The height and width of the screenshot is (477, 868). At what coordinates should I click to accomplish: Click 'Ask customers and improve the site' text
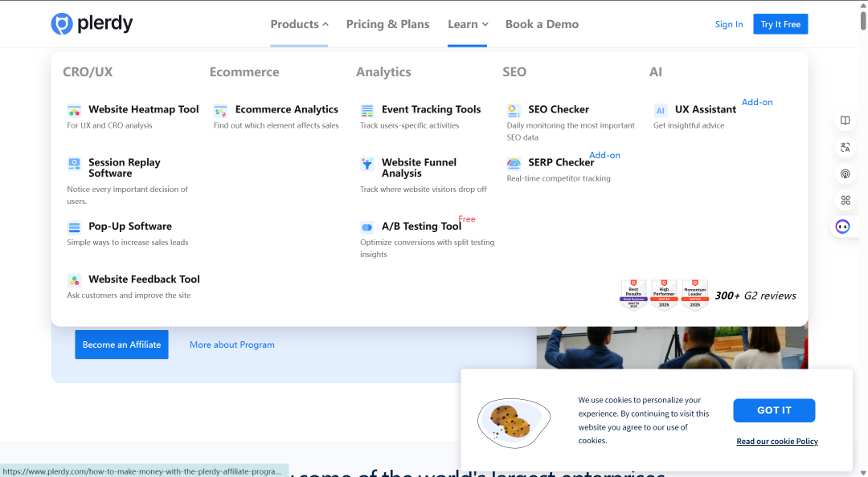tap(129, 296)
